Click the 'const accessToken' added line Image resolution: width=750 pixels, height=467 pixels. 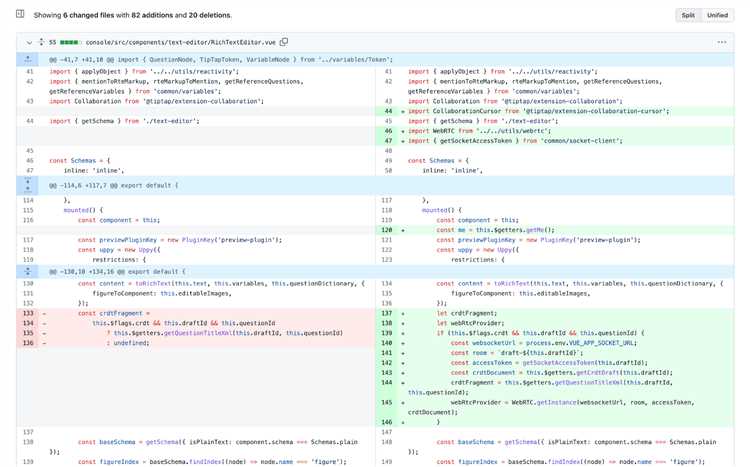click(549, 363)
